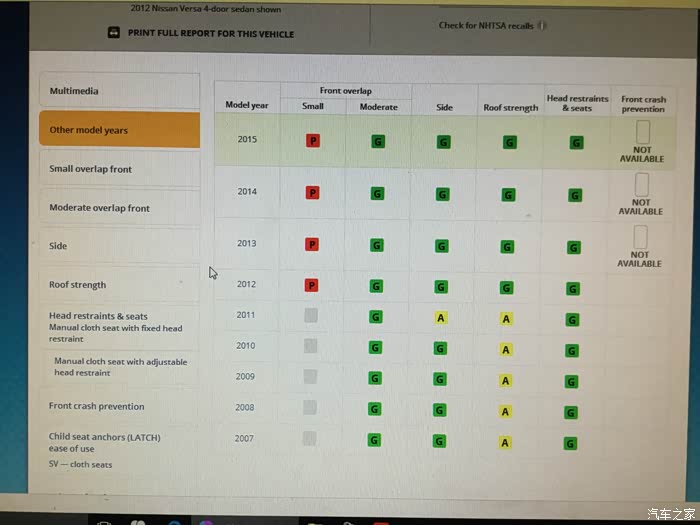
Task: Click the 2007 side Good rating icon
Action: [x=439, y=441]
